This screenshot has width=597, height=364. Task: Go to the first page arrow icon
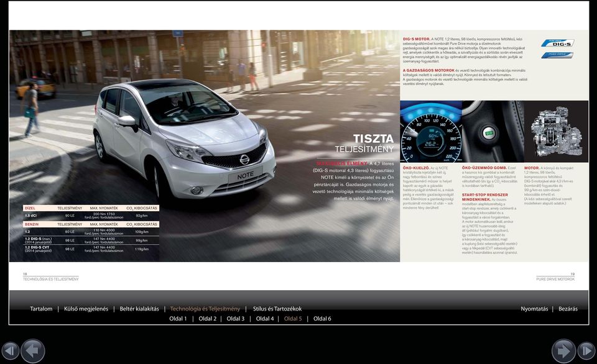point(11,351)
